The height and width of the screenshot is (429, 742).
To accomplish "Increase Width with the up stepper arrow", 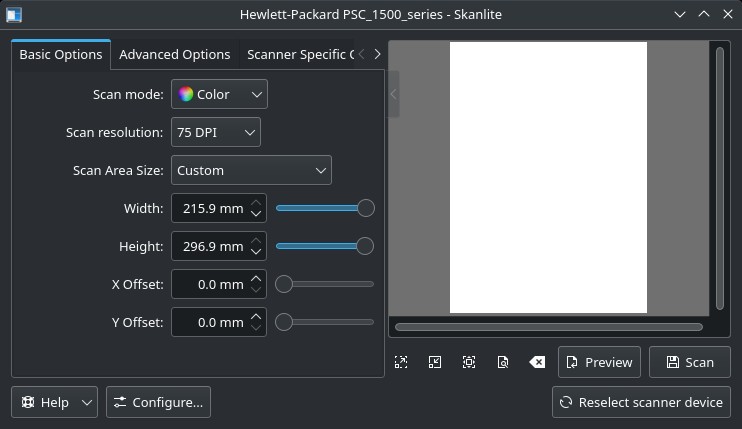I will tap(256, 202).
